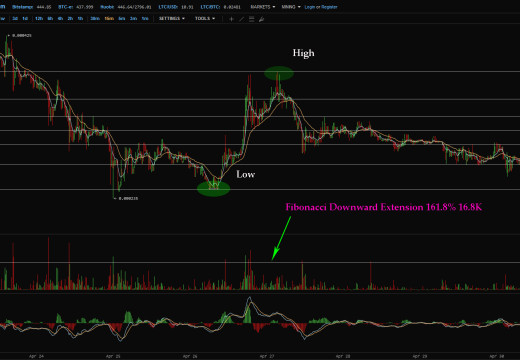Click the wrench icon in the chart toolbar
The height and width of the screenshot is (360, 520).
pyautogui.click(x=261, y=19)
